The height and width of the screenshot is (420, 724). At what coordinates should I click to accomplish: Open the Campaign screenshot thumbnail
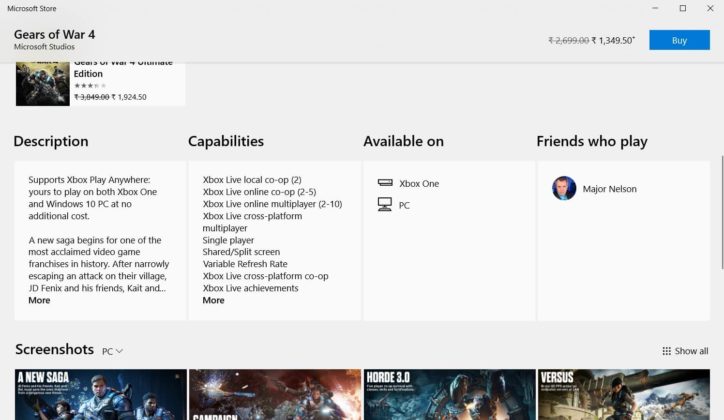click(x=275, y=394)
